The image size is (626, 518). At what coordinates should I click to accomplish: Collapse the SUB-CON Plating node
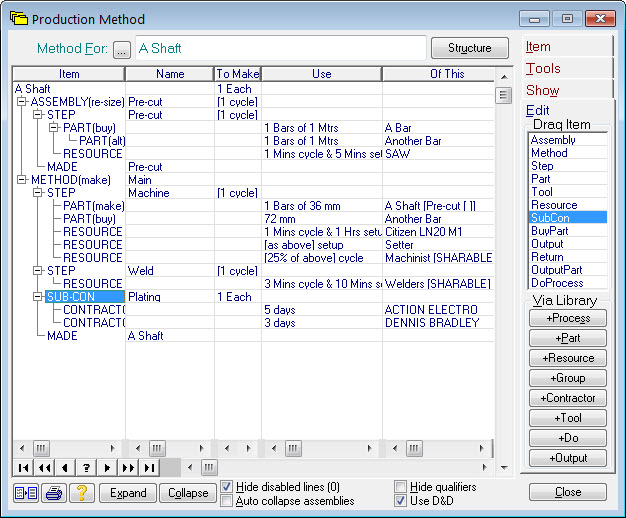coord(38,297)
